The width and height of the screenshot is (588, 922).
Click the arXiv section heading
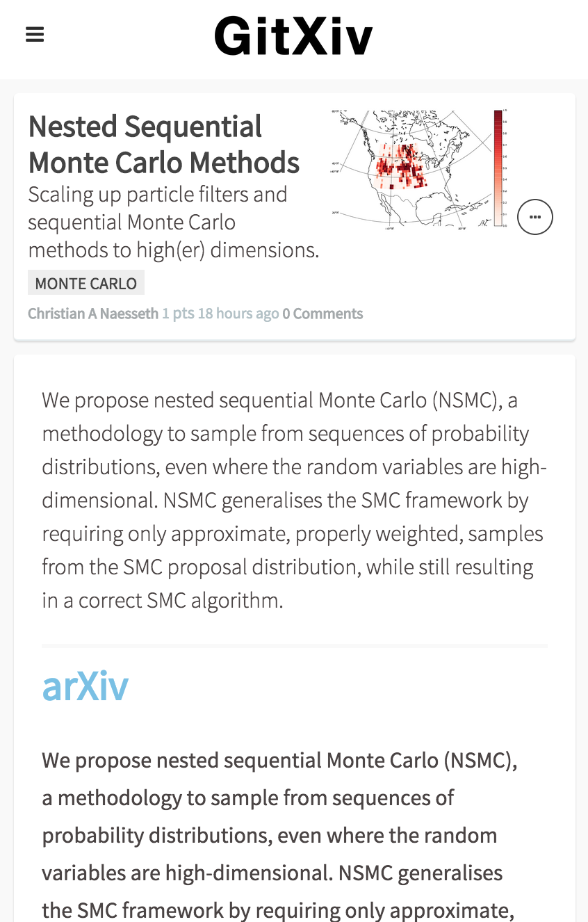[x=85, y=686]
